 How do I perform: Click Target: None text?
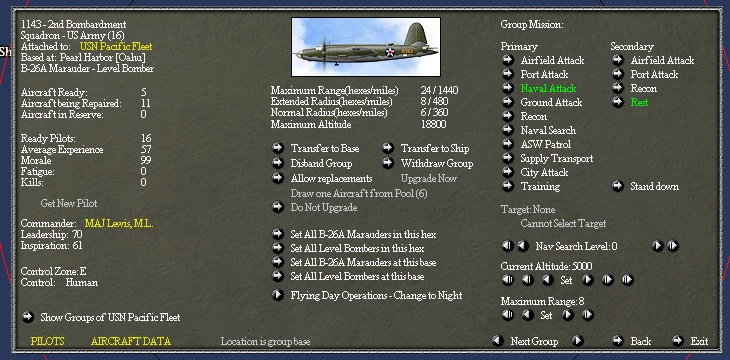528,210
